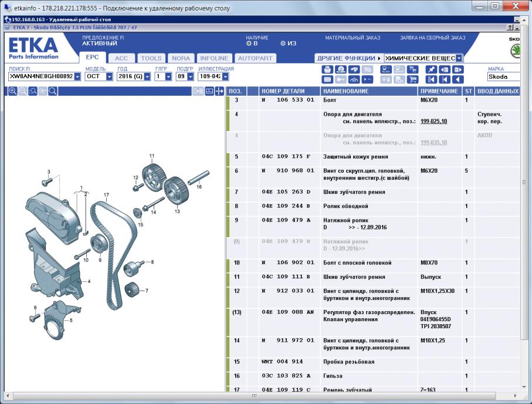
Task: Click the ПОЗ. column header
Action: [235, 91]
